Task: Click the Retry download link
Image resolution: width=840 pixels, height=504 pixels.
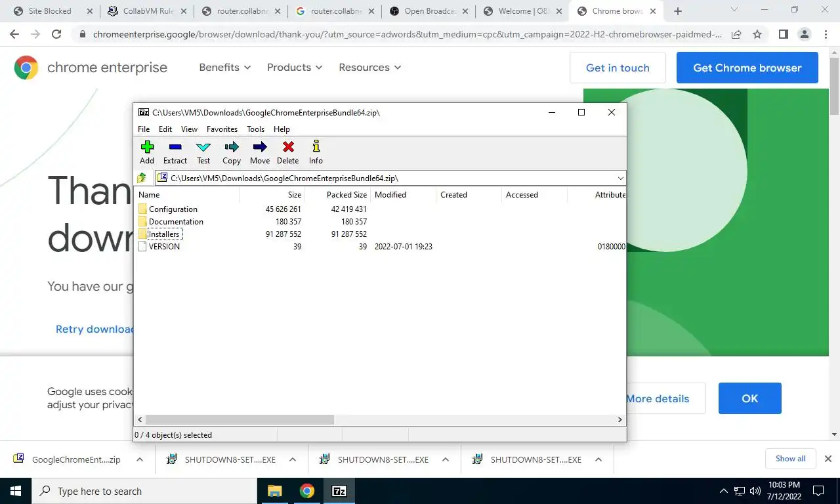Action: (x=94, y=329)
